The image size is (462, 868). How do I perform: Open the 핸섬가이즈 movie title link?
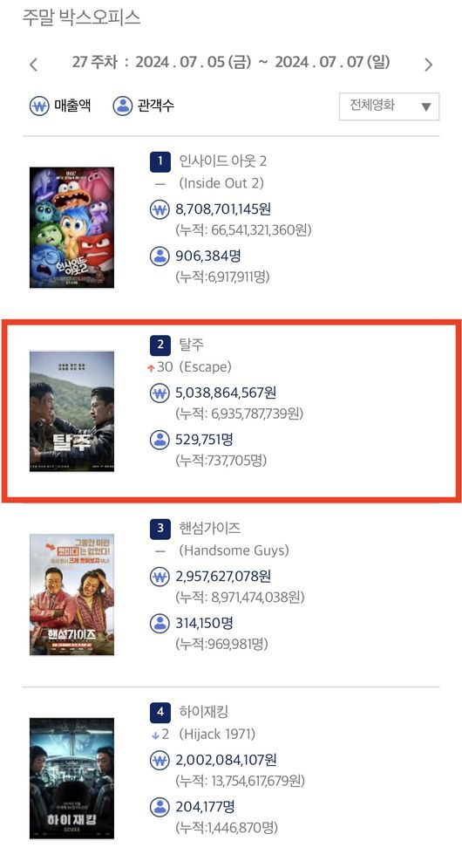coord(210,528)
